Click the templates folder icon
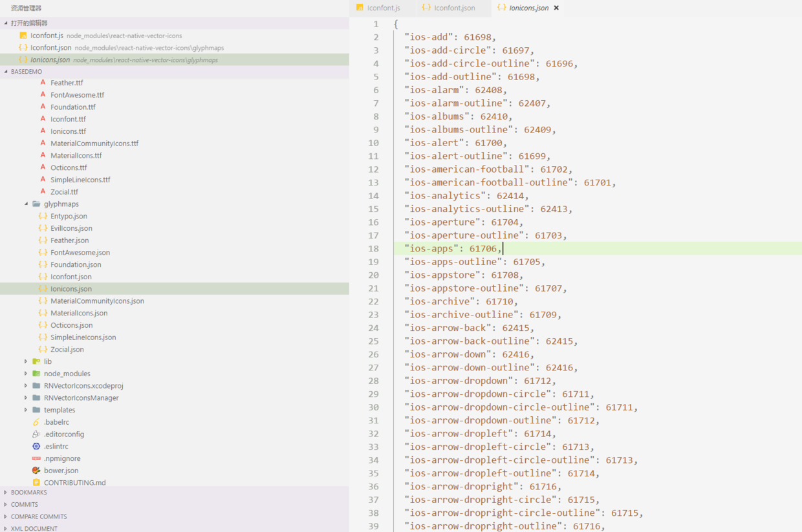The image size is (802, 532). click(36, 410)
